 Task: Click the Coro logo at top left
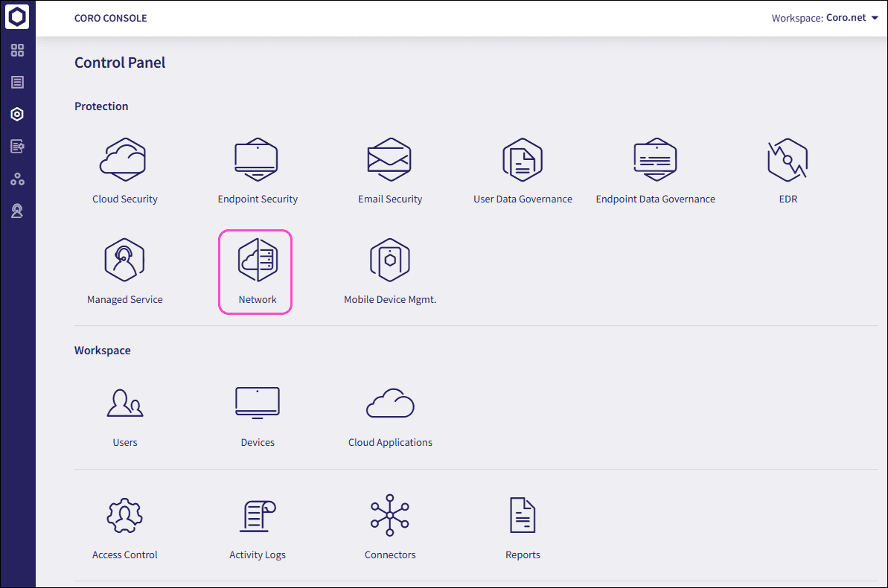tap(17, 16)
